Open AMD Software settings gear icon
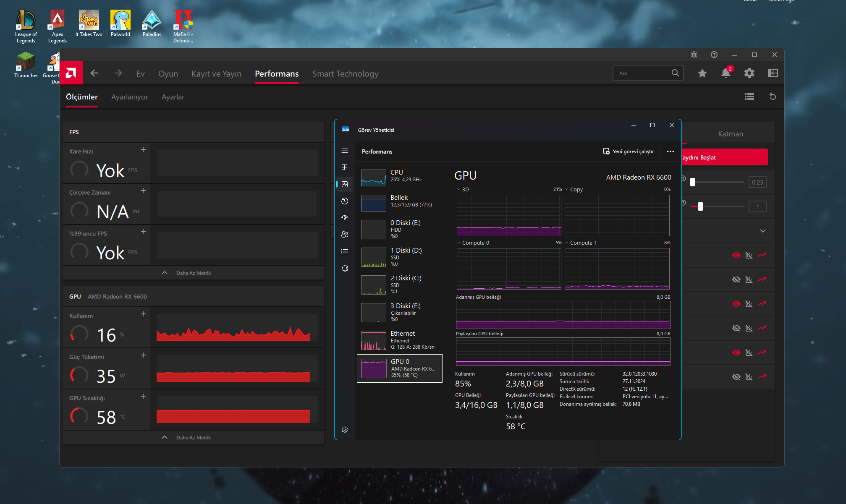This screenshot has width=846, height=504. 749,73
